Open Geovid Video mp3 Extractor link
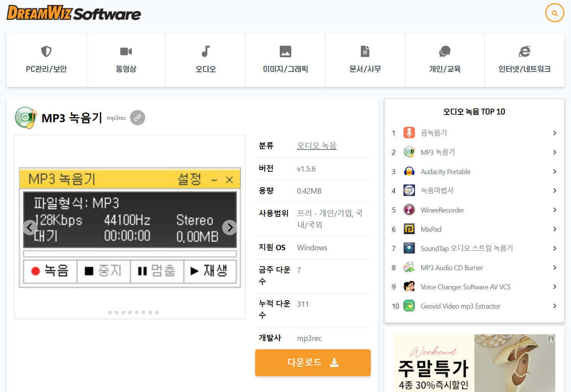 [460, 306]
